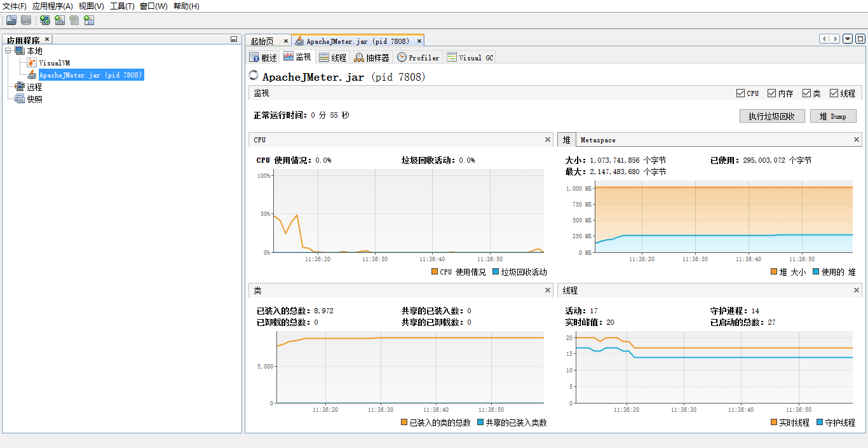Screen dimensions: 868x448
Task: Click the heap size value 1,073,741,856
Action: tap(614, 161)
